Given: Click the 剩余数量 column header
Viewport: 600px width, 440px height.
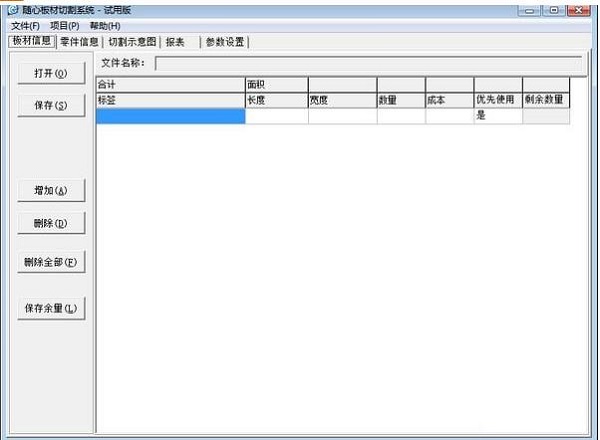Looking at the screenshot, I should [546, 100].
